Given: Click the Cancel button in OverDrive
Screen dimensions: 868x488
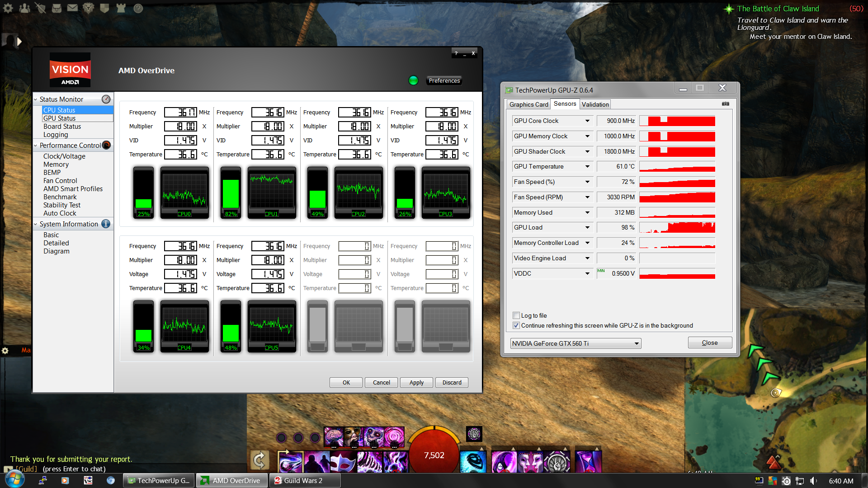Looking at the screenshot, I should click(x=382, y=382).
